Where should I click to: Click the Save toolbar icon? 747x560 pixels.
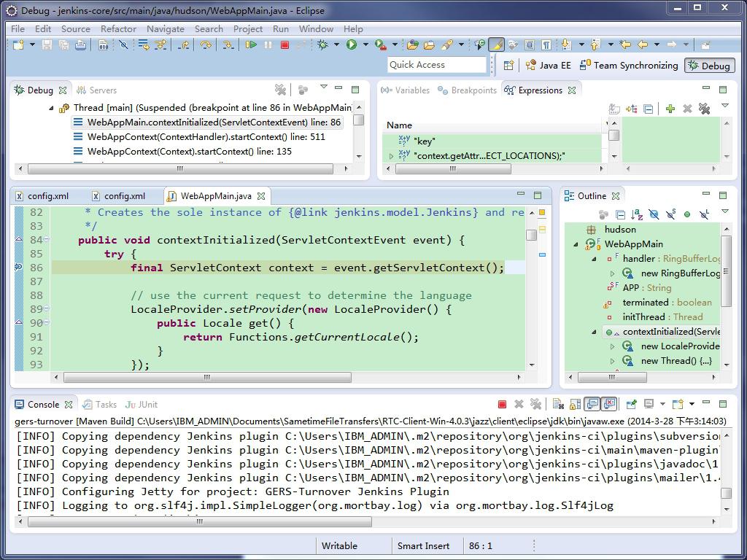(47, 44)
